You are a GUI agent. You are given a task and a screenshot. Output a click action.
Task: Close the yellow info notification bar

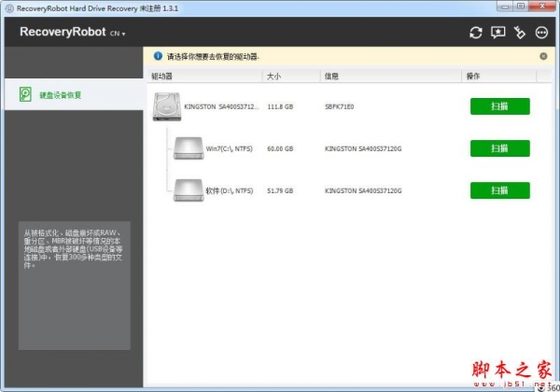pos(543,56)
